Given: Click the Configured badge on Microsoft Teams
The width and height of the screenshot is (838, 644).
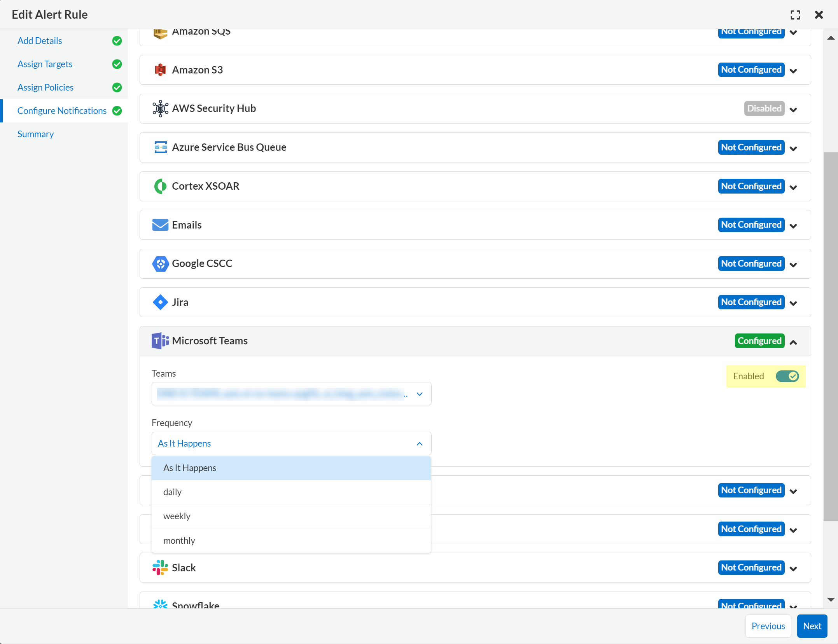Looking at the screenshot, I should coord(759,341).
